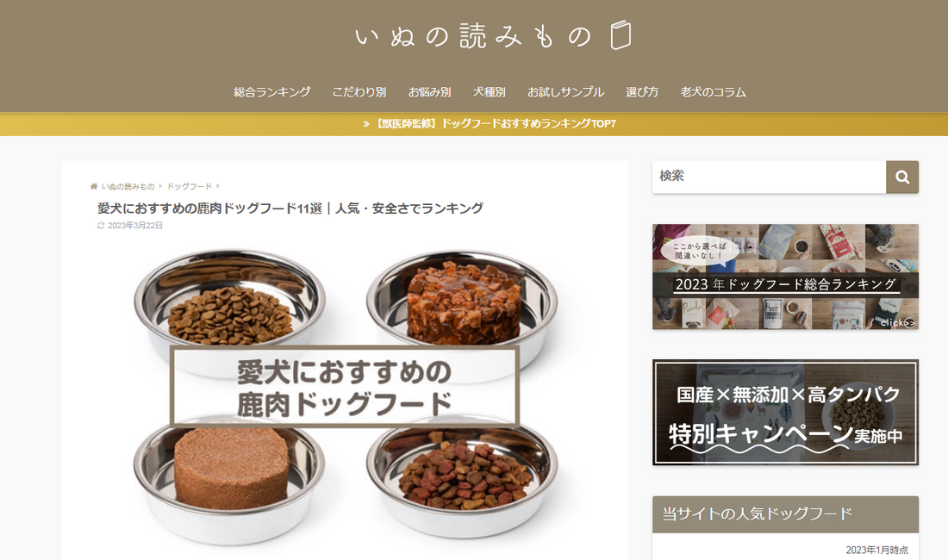
Task: Open 老犬のコラム from the navigation
Action: pyautogui.click(x=713, y=92)
